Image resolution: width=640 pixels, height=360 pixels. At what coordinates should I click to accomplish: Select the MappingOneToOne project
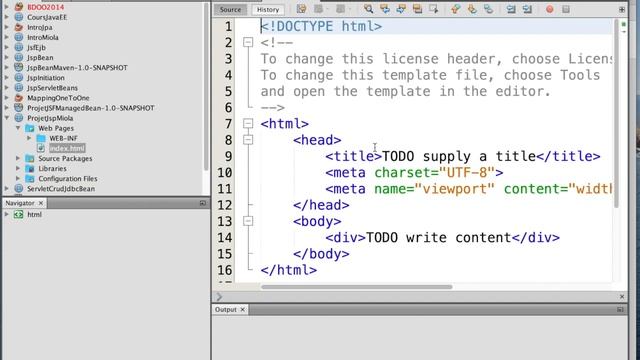58,98
